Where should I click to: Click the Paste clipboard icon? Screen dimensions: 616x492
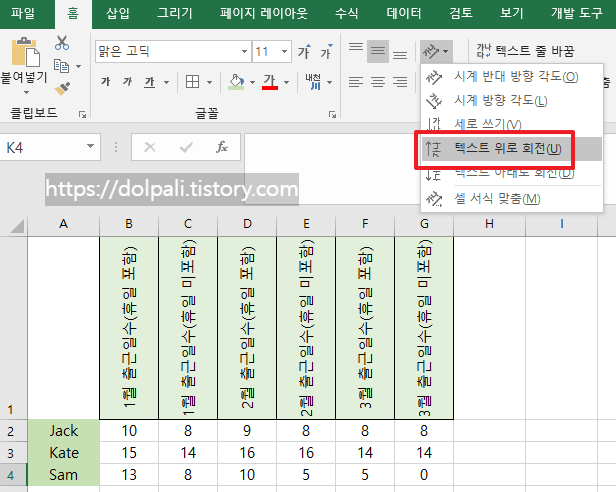pos(26,52)
